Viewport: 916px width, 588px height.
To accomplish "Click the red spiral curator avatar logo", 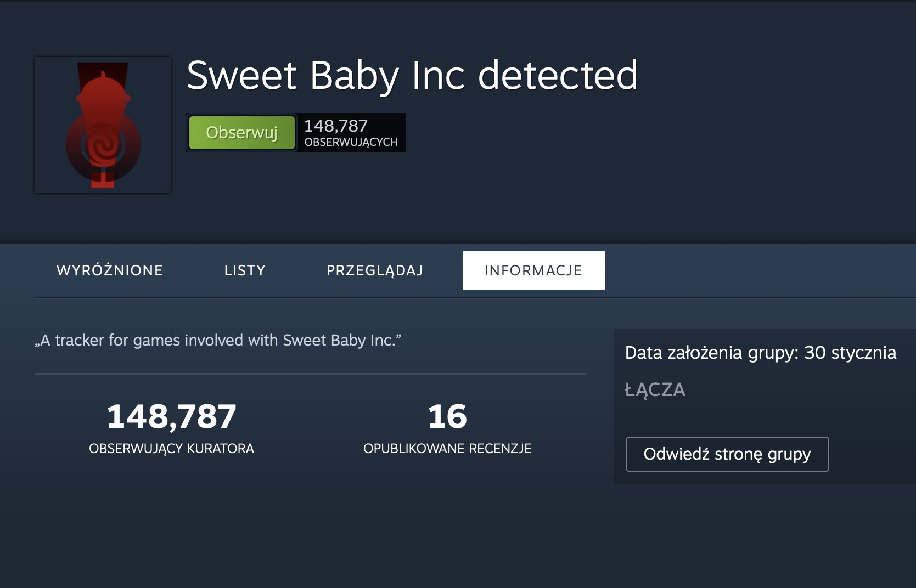I will [x=103, y=125].
